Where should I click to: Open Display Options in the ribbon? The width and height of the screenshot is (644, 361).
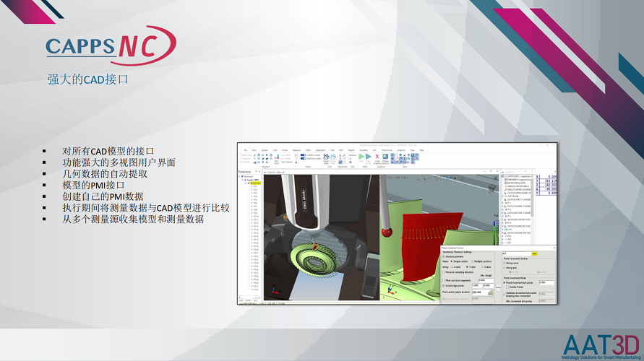click(385, 158)
